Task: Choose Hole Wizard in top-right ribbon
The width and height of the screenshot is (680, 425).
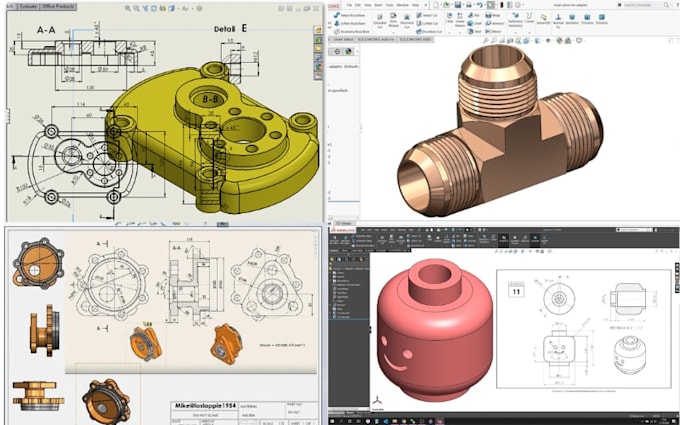Action: point(393,19)
